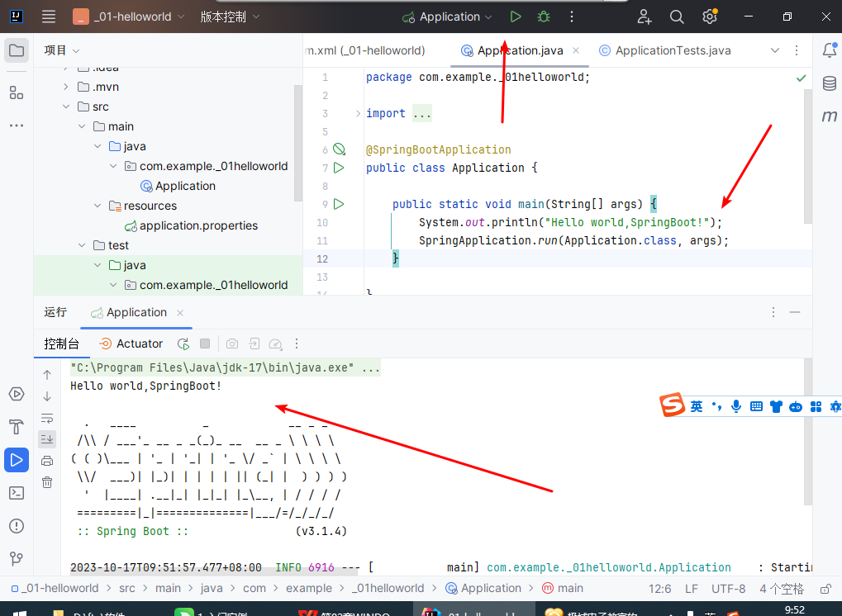Toggle scroll to end in the console
Screen dimensions: 842x616
(x=47, y=439)
